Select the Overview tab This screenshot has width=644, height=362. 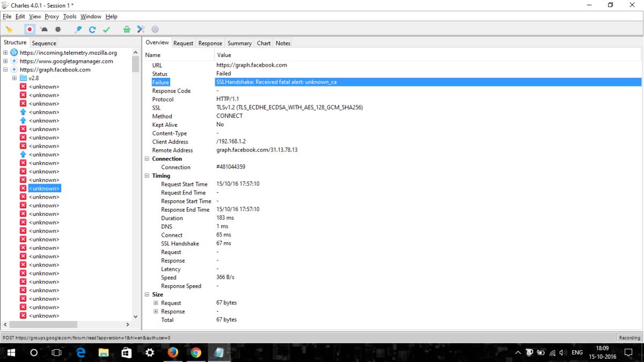coord(157,42)
